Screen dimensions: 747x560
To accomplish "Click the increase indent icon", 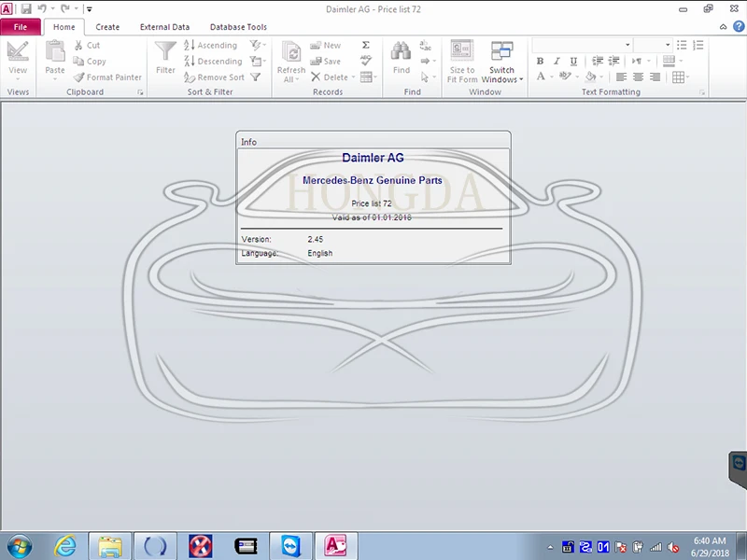I will (614, 61).
